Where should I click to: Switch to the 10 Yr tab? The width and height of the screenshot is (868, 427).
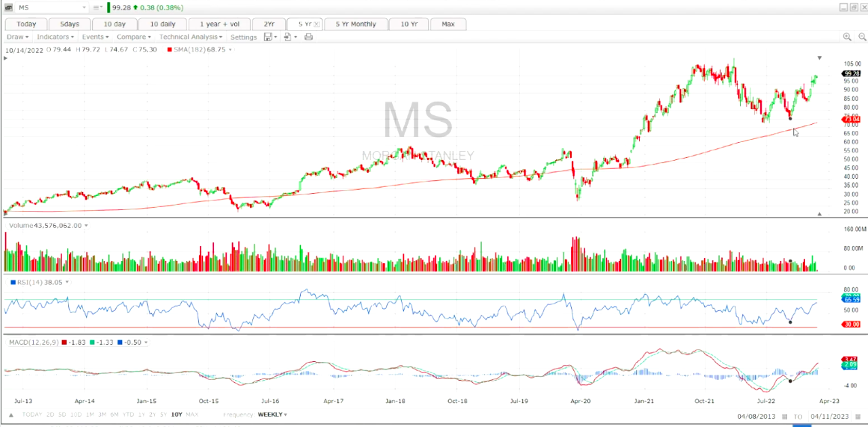pyautogui.click(x=409, y=24)
